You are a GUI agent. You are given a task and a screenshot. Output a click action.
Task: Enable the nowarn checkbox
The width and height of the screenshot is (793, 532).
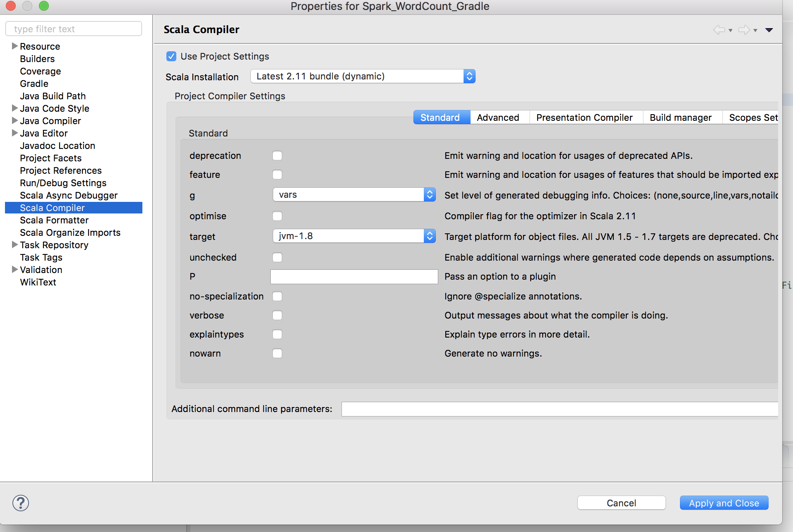277,353
